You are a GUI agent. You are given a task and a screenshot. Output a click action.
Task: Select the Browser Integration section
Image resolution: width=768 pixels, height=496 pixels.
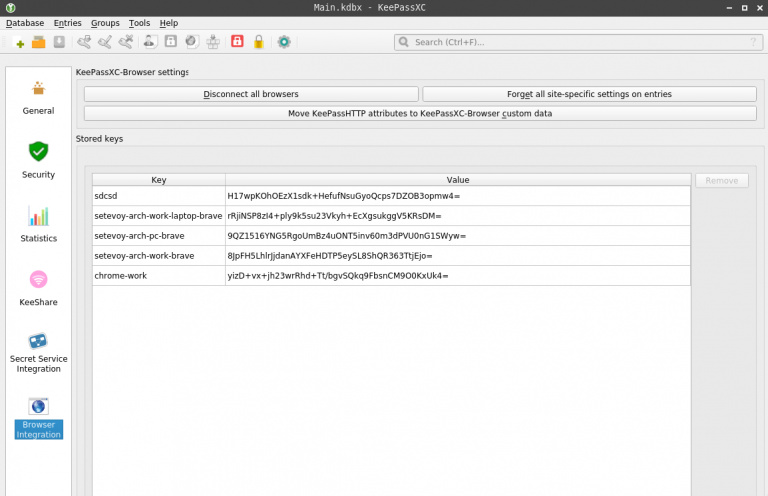click(x=38, y=418)
